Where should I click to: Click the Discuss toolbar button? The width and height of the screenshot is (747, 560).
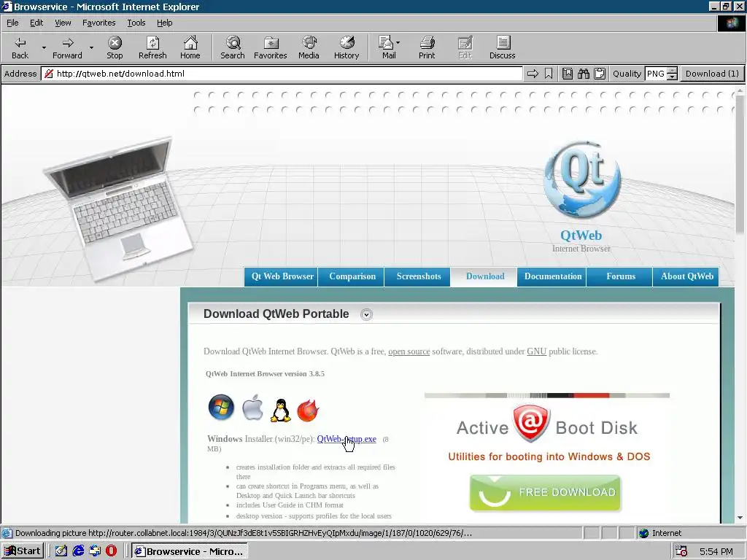pyautogui.click(x=502, y=47)
